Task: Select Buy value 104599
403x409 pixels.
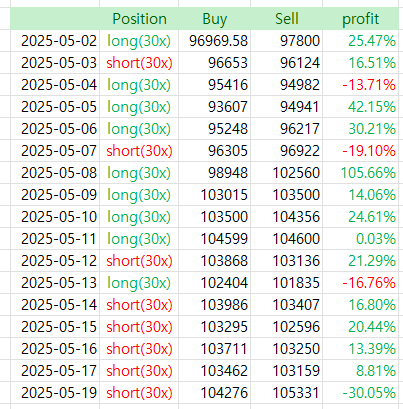Action: [x=214, y=239]
